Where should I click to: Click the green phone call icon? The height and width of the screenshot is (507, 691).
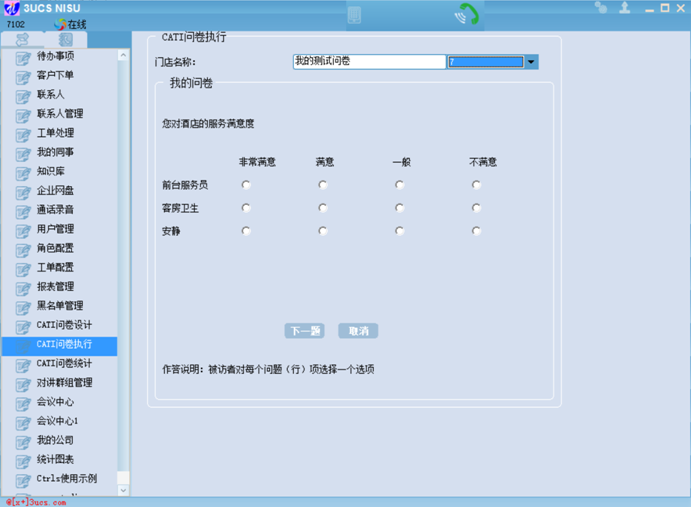pyautogui.click(x=467, y=14)
